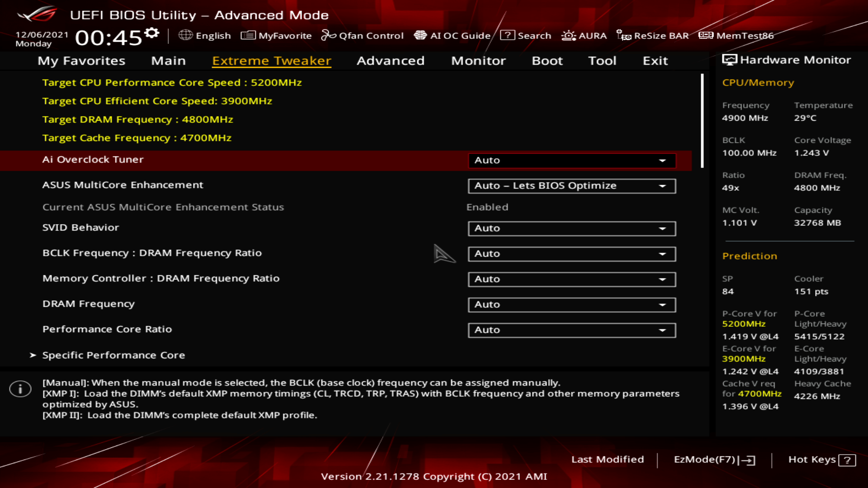This screenshot has height=488, width=868.
Task: Open Qfan Control fan icon
Action: [328, 35]
